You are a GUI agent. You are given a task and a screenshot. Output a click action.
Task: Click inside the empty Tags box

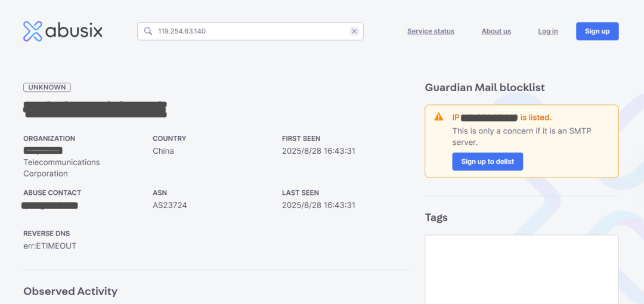521,268
